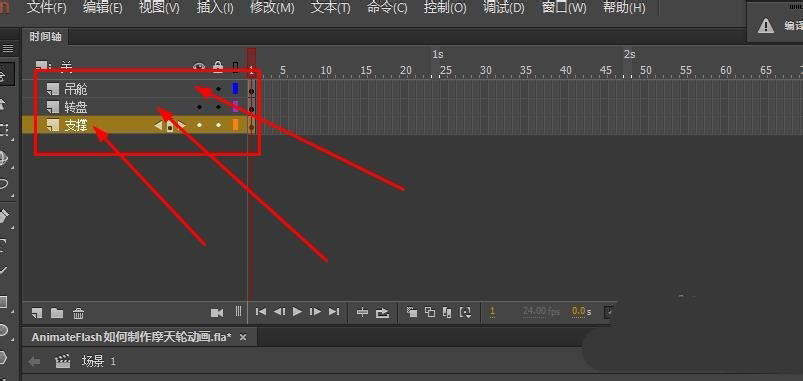
Task: Open the 调试(D) menu
Action: [504, 8]
